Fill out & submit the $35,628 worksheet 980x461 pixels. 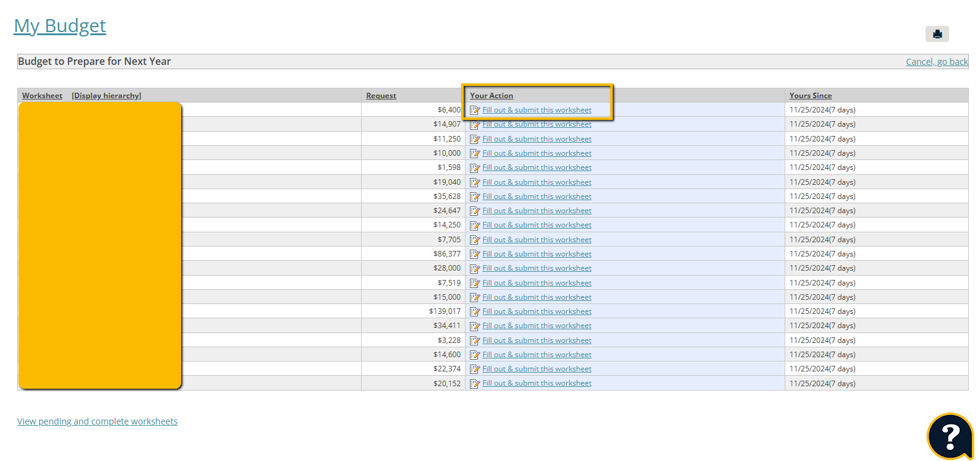point(537,197)
